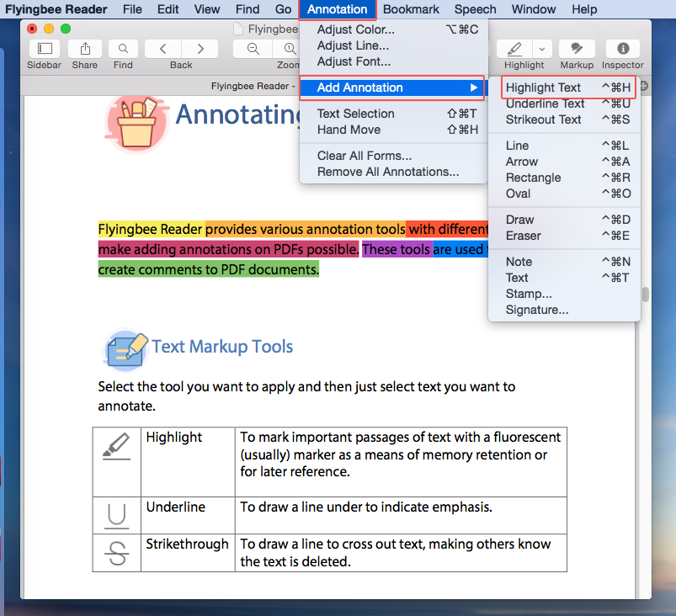676x616 pixels.
Task: Open the Find menu
Action: click(x=248, y=9)
